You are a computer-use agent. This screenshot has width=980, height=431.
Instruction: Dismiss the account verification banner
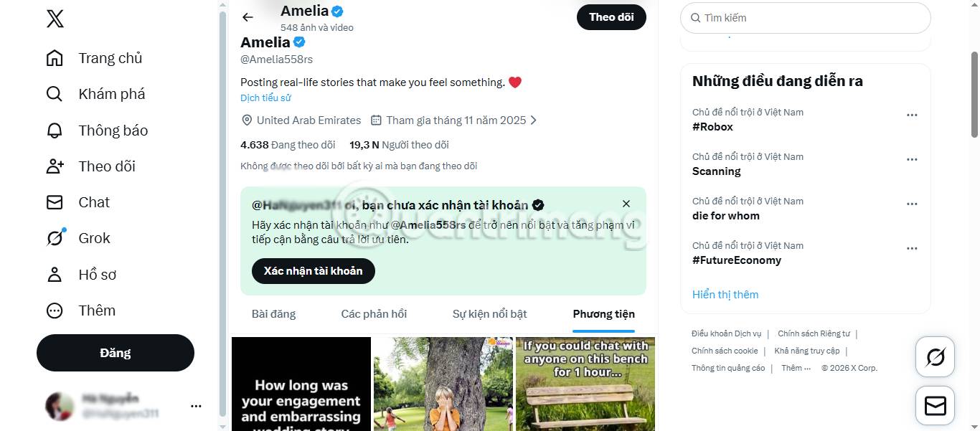pyautogui.click(x=626, y=204)
